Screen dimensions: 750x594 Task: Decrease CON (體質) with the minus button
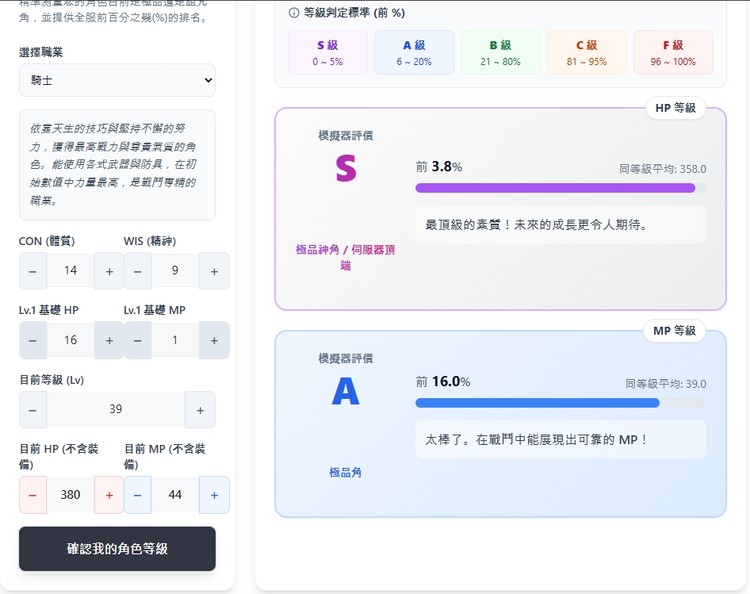(x=33, y=271)
